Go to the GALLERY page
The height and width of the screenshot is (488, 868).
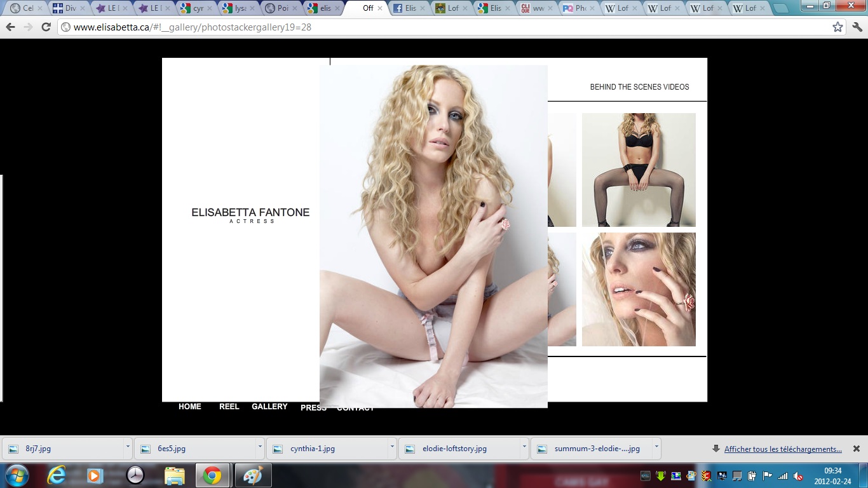269,407
